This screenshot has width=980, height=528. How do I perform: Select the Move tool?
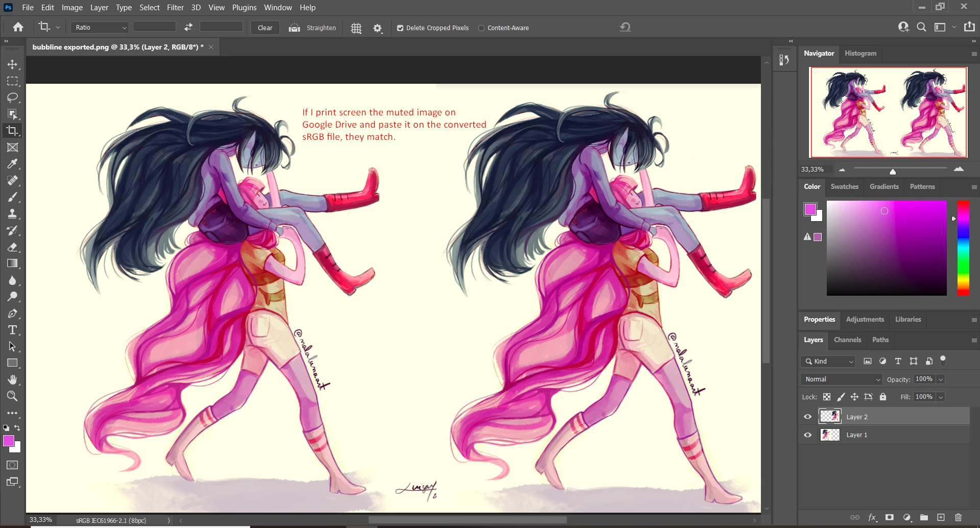tap(12, 64)
